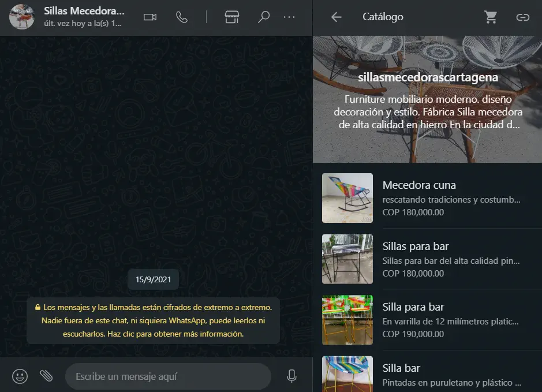Viewport: 542px width, 392px height.
Task: Go back from the Catálogo view
Action: tap(335, 17)
